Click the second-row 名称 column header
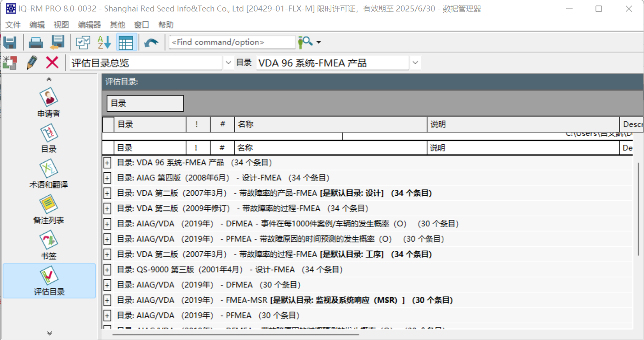The height and width of the screenshot is (340, 644). 330,148
